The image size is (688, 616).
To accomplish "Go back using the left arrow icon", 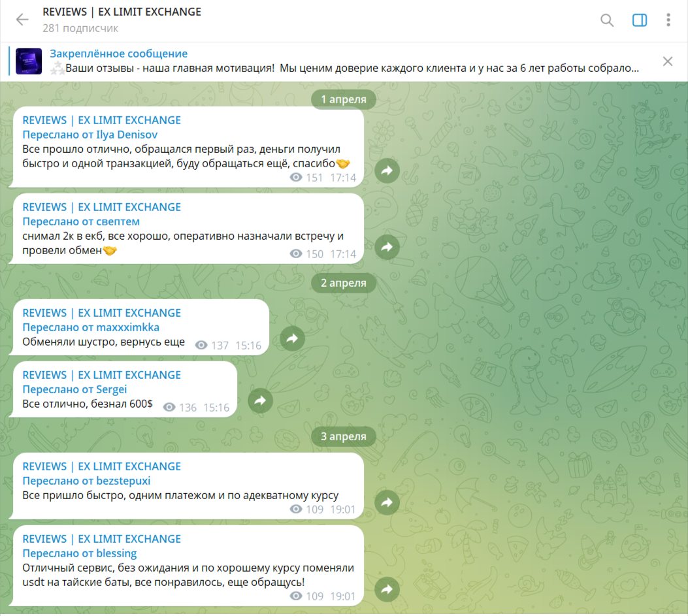I will [22, 20].
